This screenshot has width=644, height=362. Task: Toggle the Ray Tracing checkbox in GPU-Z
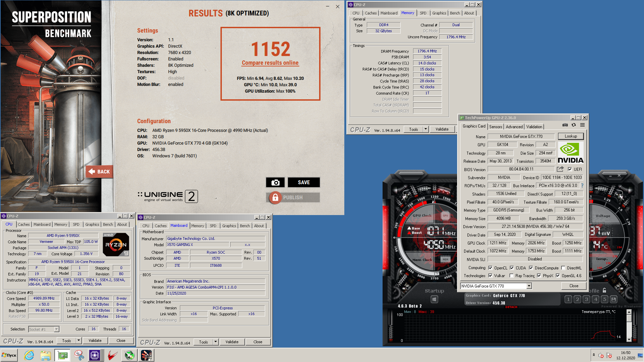pos(511,275)
